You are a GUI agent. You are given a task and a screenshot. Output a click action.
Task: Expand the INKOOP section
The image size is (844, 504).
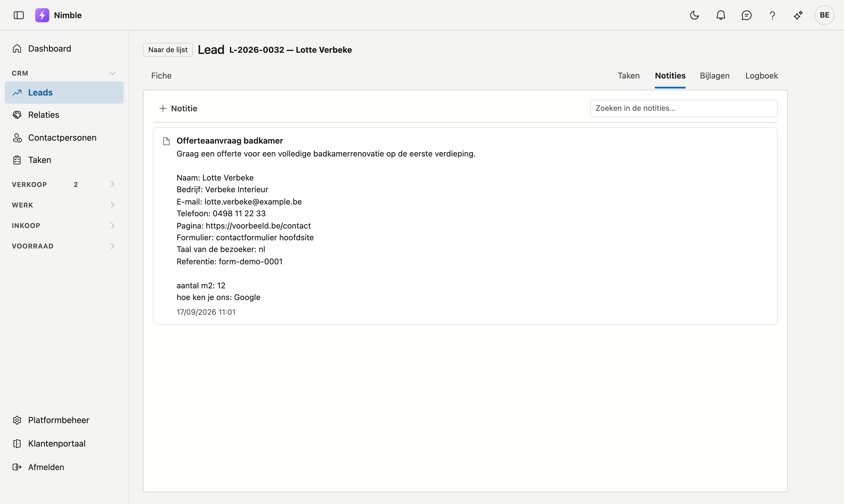(x=64, y=226)
